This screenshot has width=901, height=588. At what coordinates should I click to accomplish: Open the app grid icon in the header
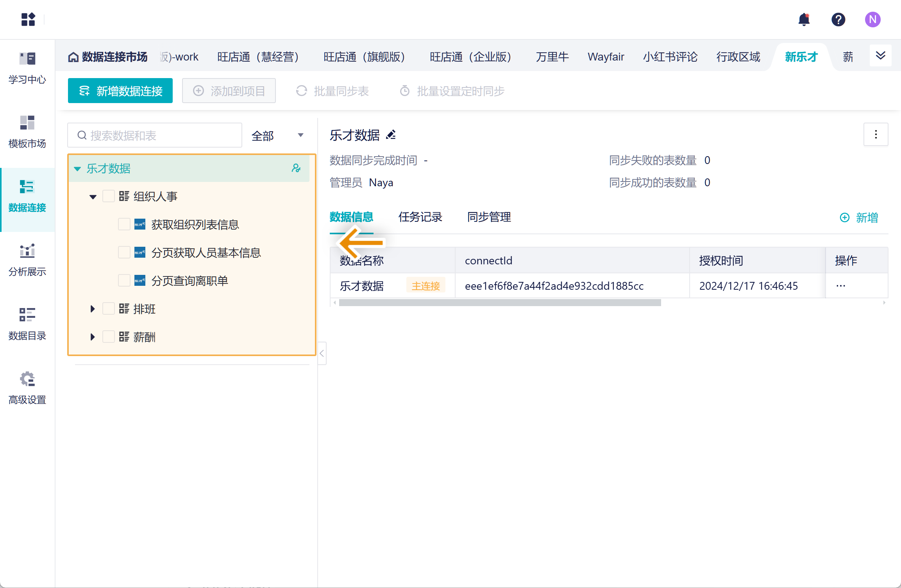(28, 20)
